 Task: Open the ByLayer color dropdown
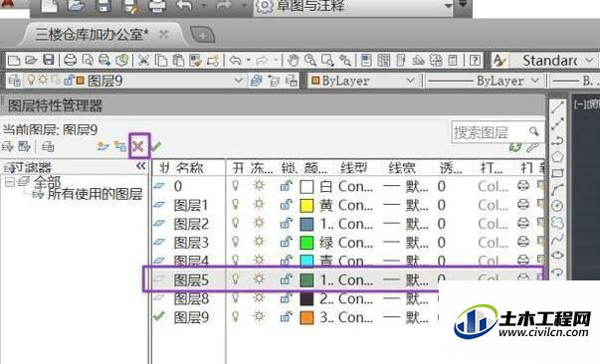pyautogui.click(x=410, y=81)
